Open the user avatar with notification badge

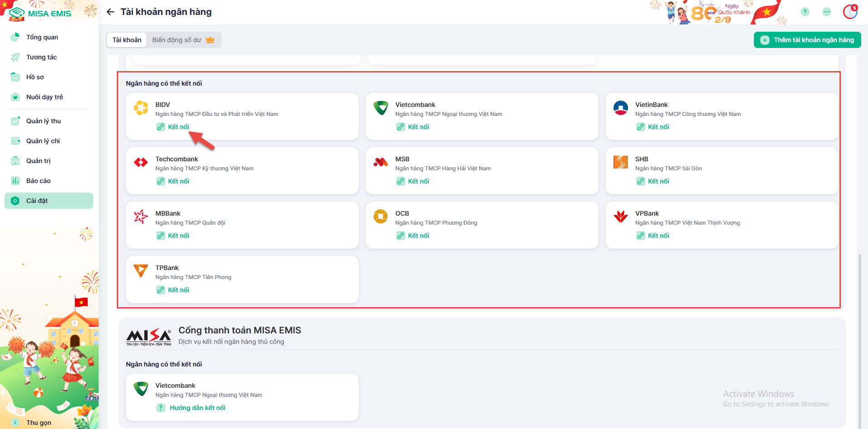850,12
